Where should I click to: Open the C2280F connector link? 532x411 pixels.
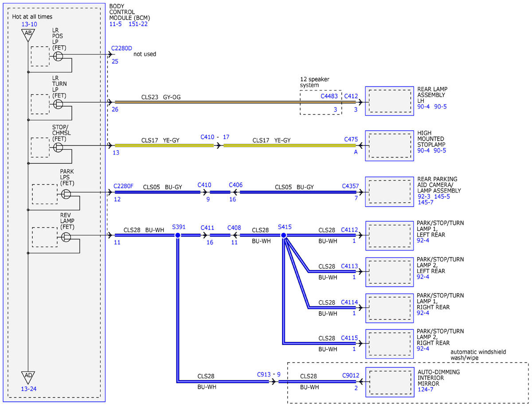[124, 186]
